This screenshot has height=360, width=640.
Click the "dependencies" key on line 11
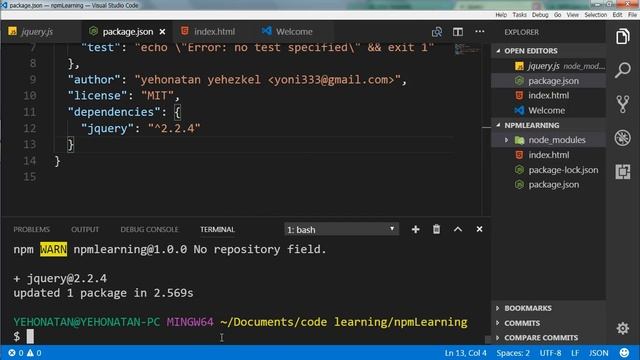click(x=114, y=112)
